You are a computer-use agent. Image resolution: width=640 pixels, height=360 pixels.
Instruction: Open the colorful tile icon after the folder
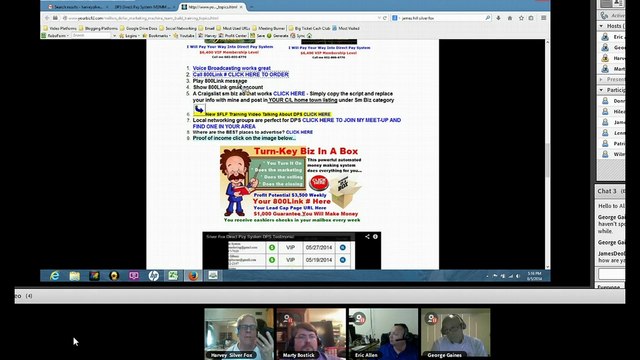click(94, 276)
